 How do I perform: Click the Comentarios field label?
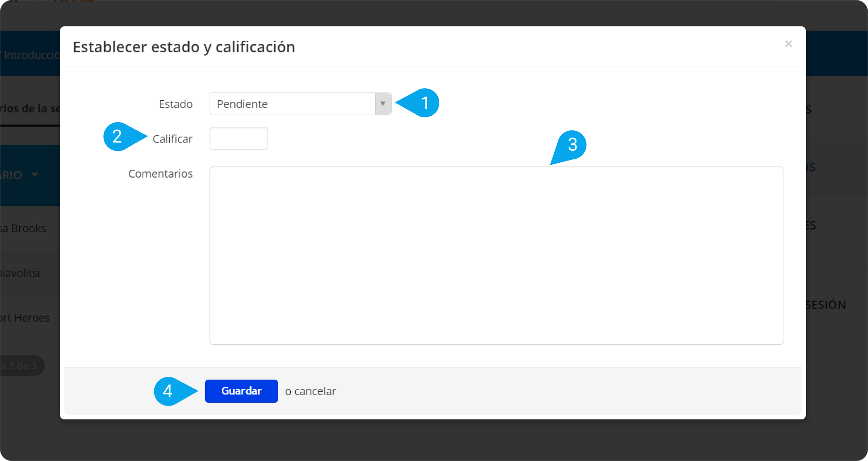160,173
